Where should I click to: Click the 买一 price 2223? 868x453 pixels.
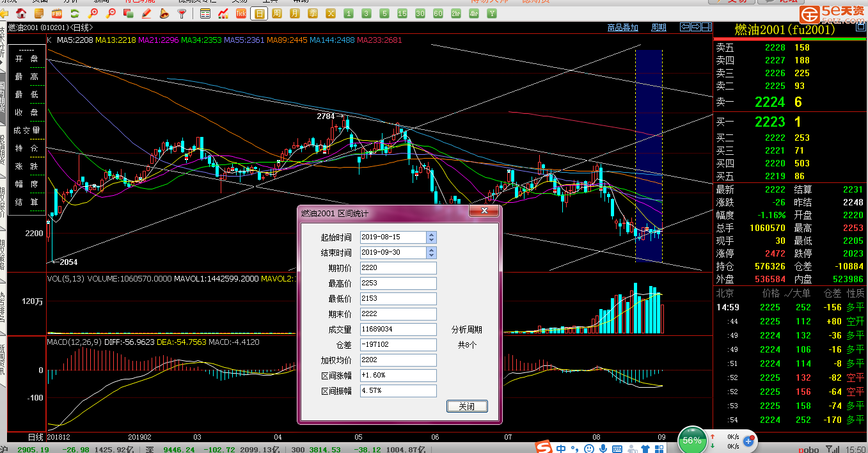769,122
